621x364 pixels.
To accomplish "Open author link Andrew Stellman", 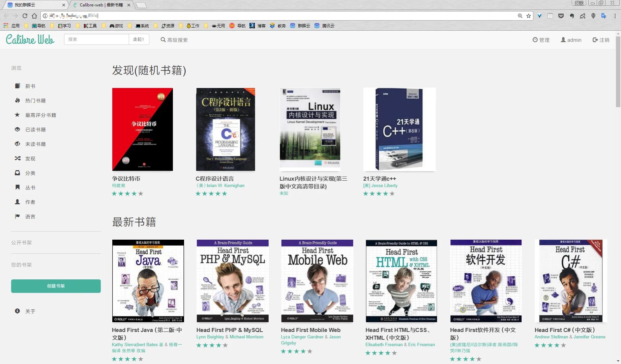I will 551,337.
